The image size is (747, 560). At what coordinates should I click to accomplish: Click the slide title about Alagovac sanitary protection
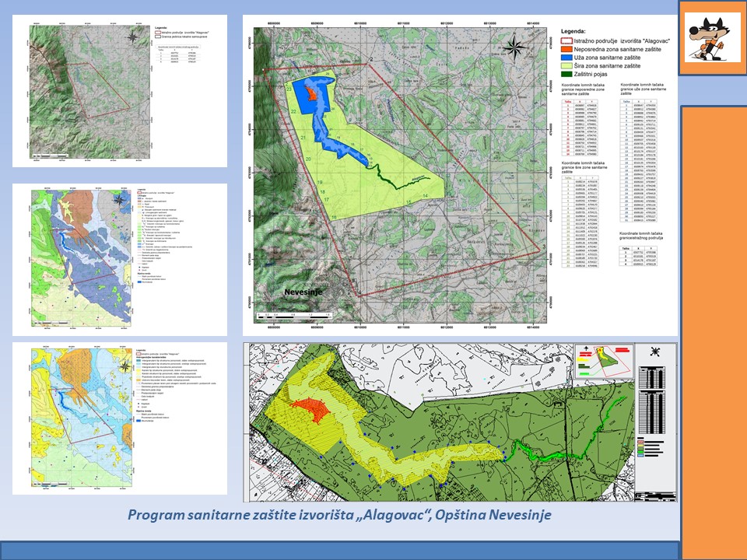pyautogui.click(x=339, y=515)
